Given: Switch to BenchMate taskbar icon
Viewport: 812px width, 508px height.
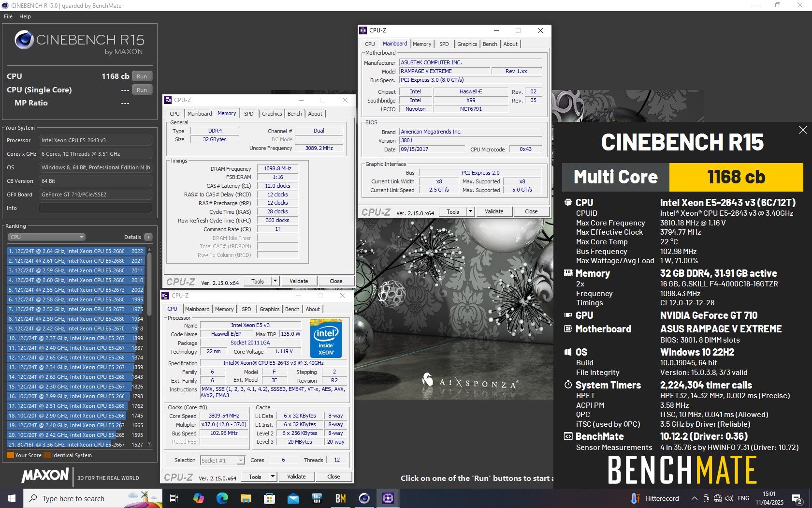Looking at the screenshot, I should (341, 498).
